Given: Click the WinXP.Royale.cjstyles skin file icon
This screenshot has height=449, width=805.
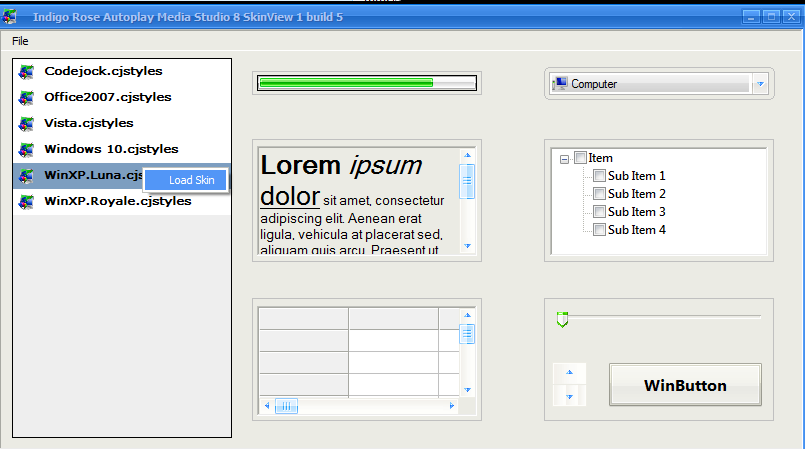Looking at the screenshot, I should (x=26, y=201).
